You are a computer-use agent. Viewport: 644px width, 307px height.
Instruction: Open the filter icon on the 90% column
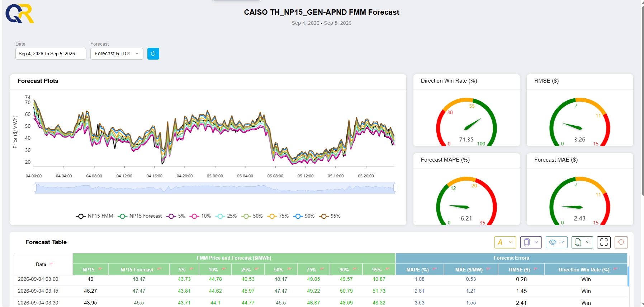[355, 269]
